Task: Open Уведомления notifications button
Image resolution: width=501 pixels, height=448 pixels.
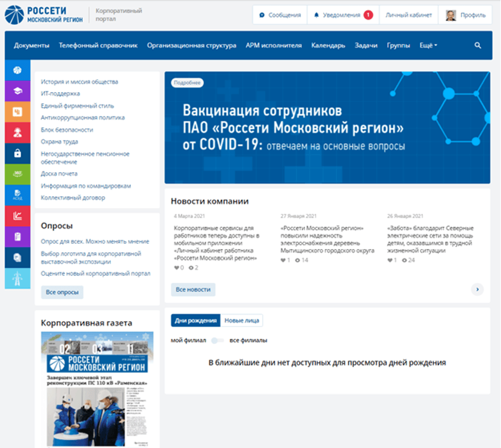Action: point(343,15)
